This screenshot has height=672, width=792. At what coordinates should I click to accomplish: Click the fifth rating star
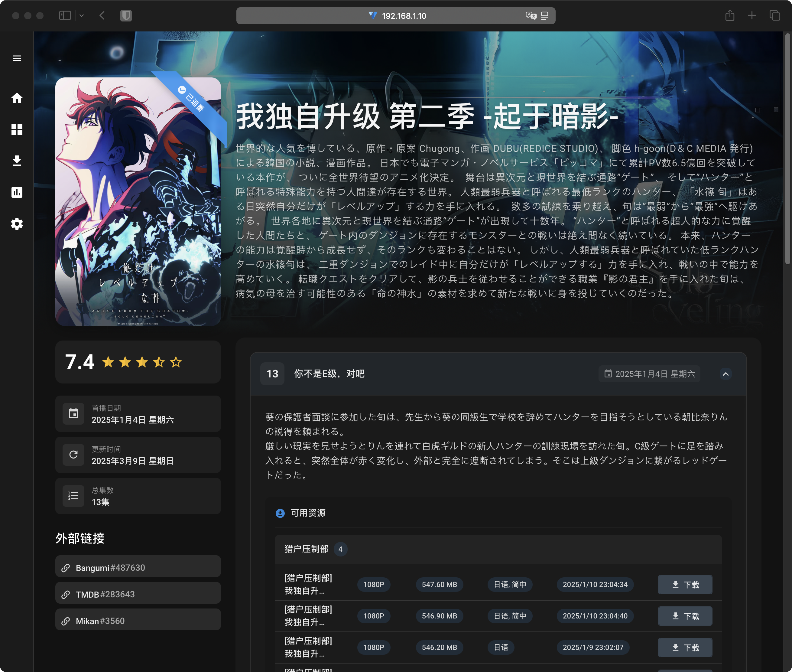176,362
